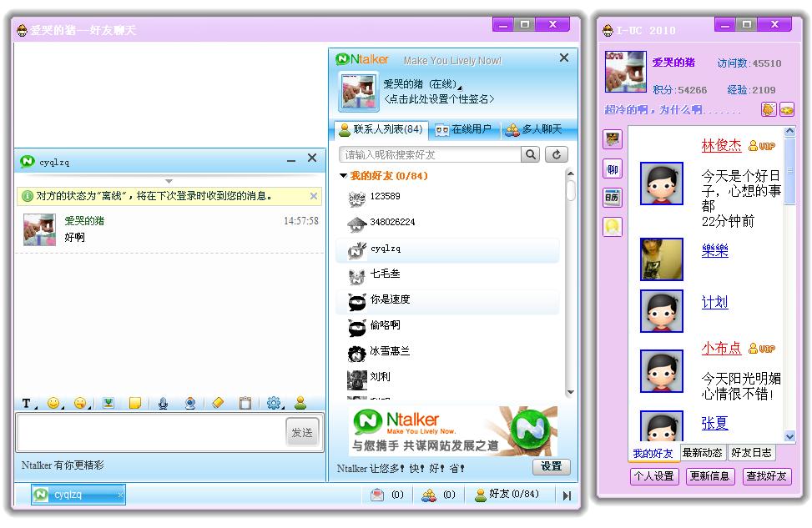Click the refresh contact list button

pyautogui.click(x=556, y=155)
